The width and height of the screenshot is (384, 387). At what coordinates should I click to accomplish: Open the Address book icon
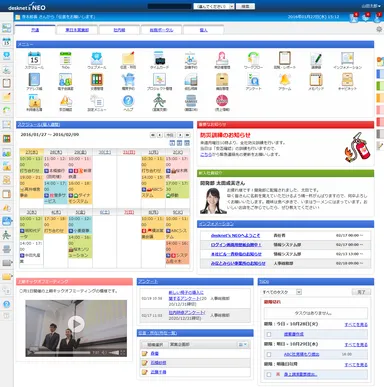click(34, 80)
